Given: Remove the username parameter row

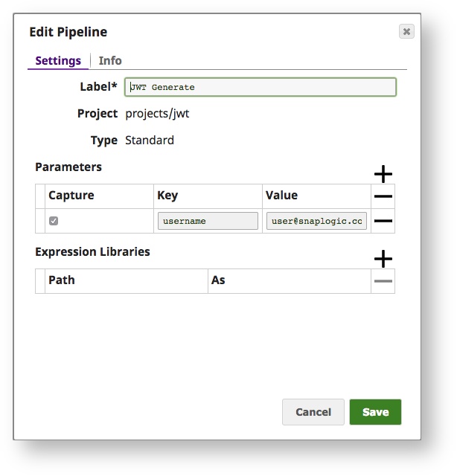Looking at the screenshot, I should (383, 221).
